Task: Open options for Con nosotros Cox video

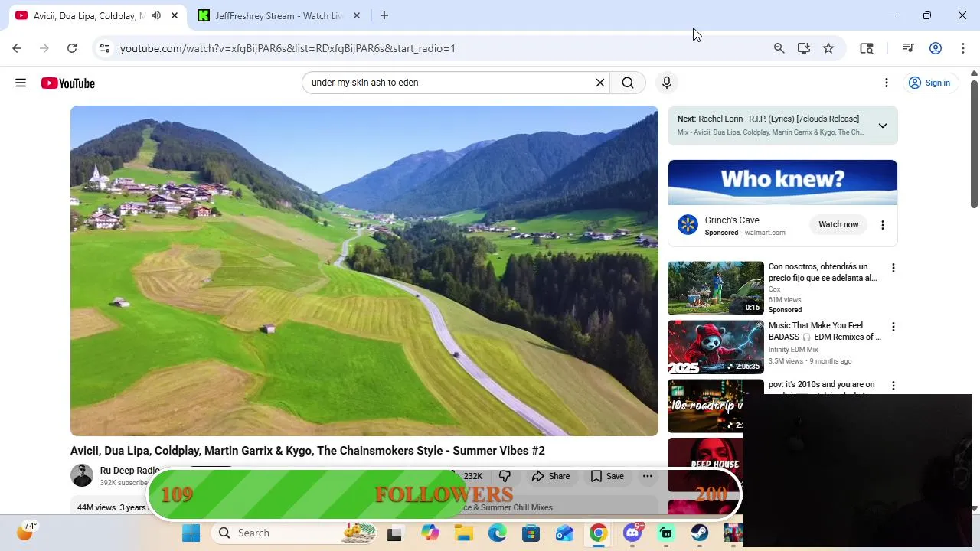Action: [x=893, y=268]
